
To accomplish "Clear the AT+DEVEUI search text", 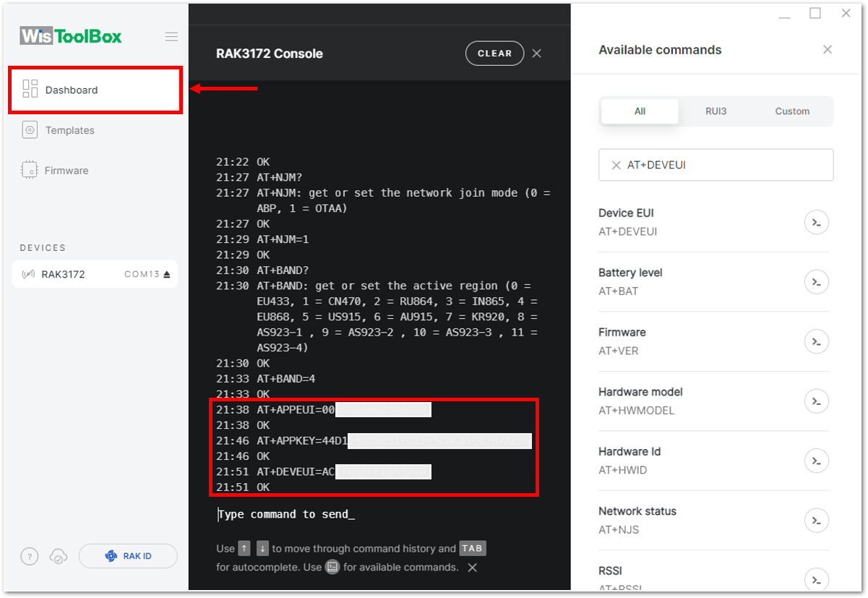I will pos(616,166).
